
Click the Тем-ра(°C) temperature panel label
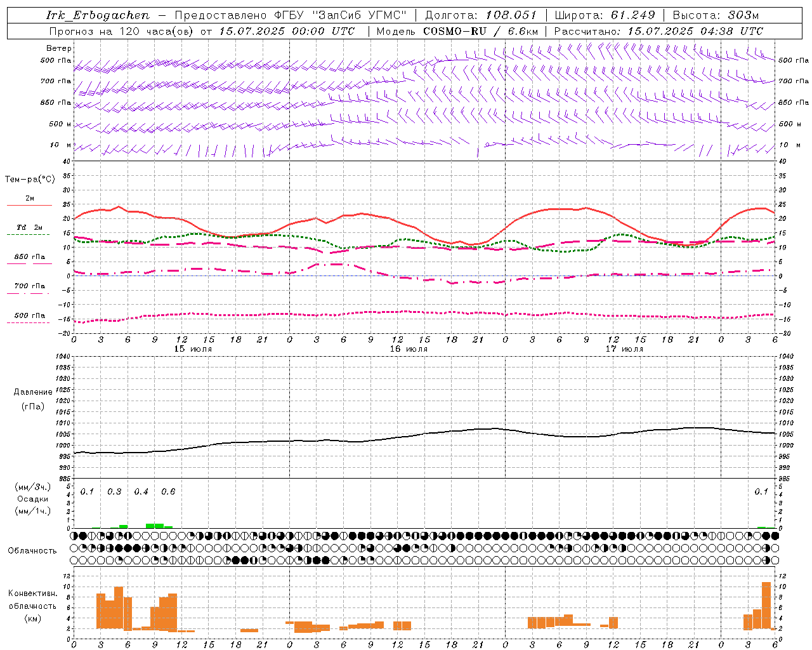(30, 180)
